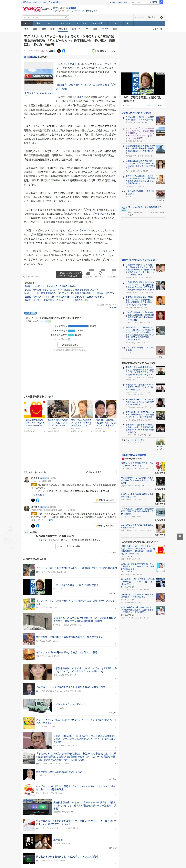Click the わかりやすい lightbulb reaction
Screen dimensions: 186x868
[100, 273]
